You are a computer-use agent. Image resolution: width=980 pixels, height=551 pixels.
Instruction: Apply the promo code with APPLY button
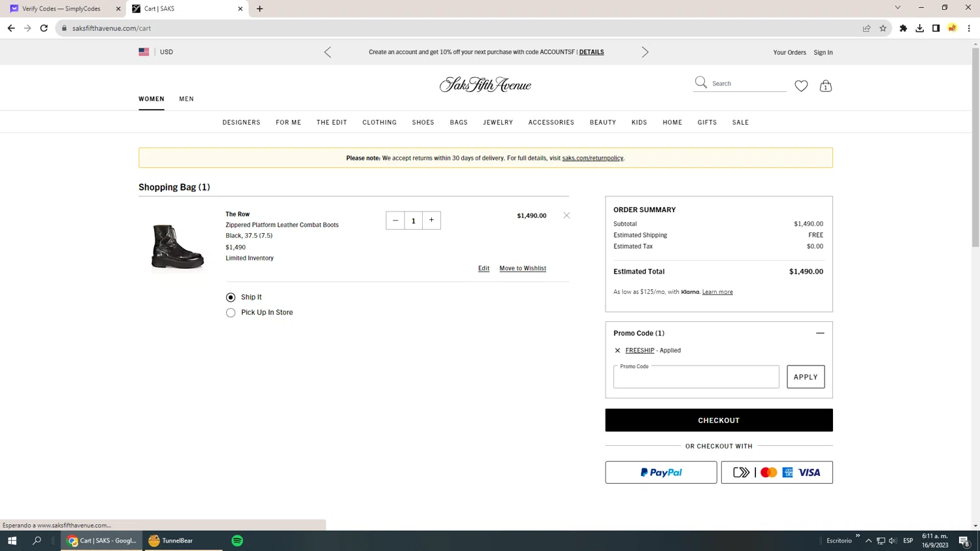point(806,377)
